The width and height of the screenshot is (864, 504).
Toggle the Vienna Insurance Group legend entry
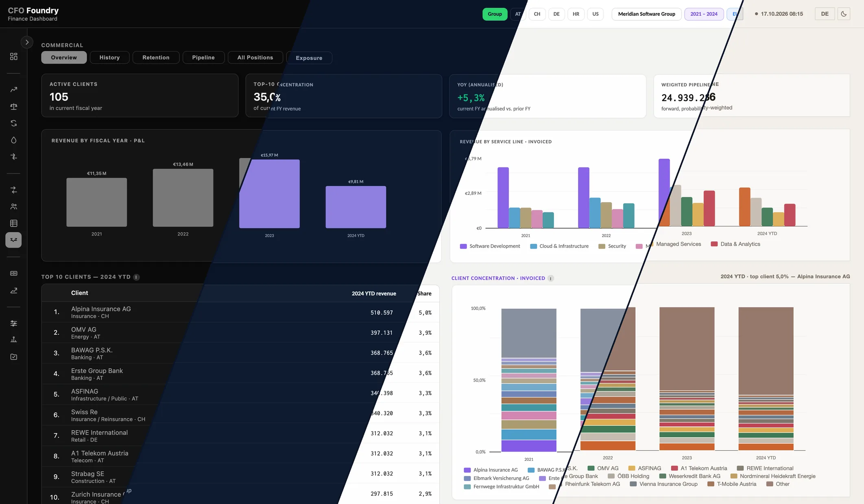[x=663, y=484]
